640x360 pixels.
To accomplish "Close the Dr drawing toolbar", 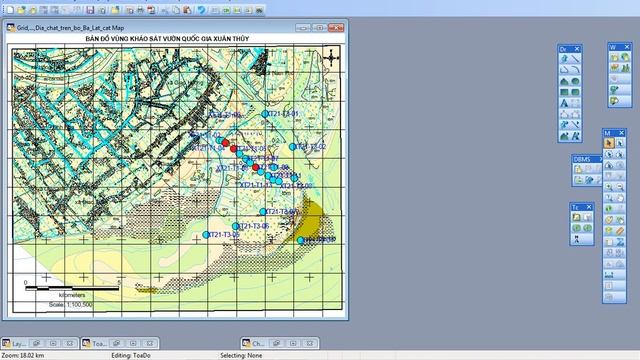I will click(577, 49).
